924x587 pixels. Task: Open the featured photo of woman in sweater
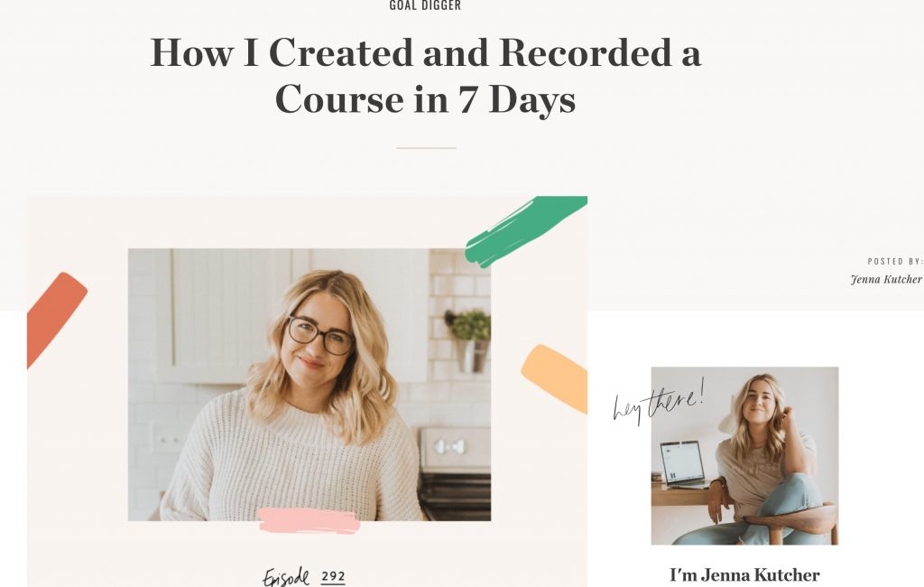pyautogui.click(x=310, y=385)
